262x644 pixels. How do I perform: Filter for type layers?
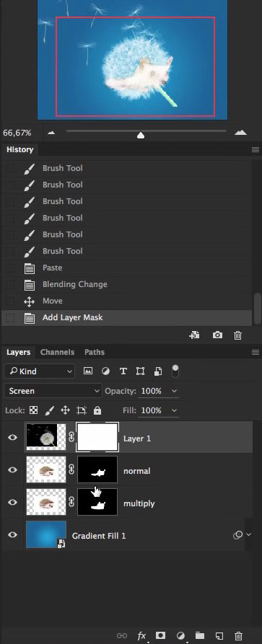coord(123,371)
